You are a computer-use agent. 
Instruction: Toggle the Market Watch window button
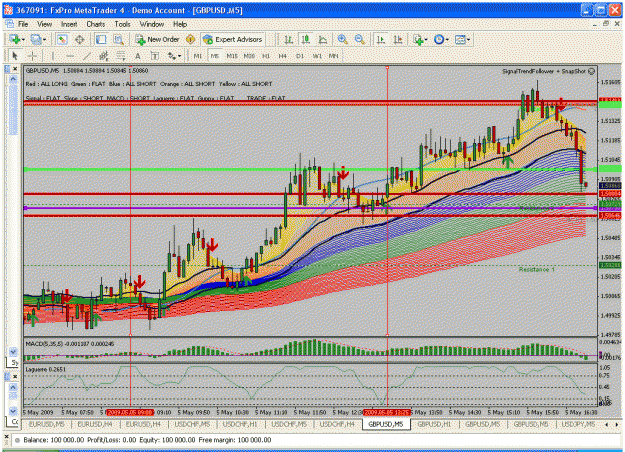(x=62, y=39)
